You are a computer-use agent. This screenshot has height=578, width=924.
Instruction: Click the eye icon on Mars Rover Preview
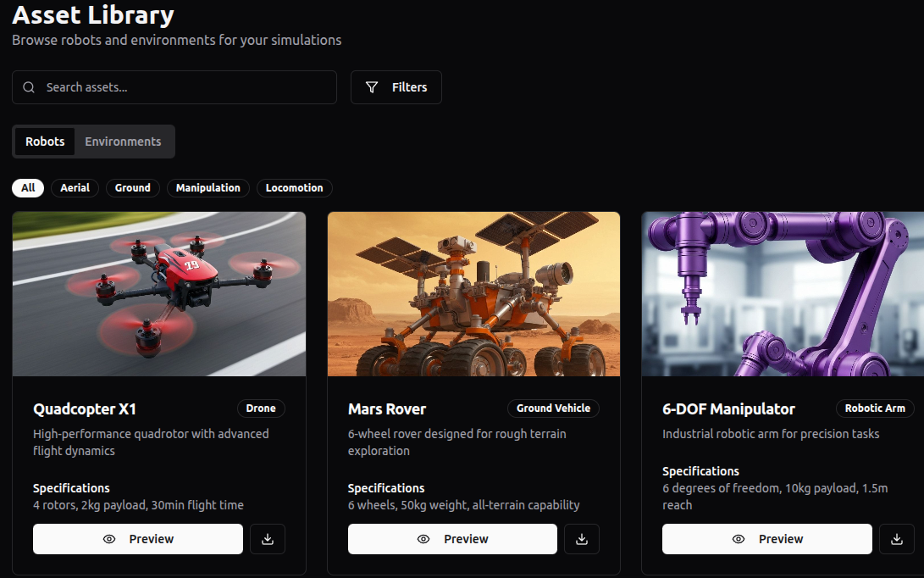422,539
